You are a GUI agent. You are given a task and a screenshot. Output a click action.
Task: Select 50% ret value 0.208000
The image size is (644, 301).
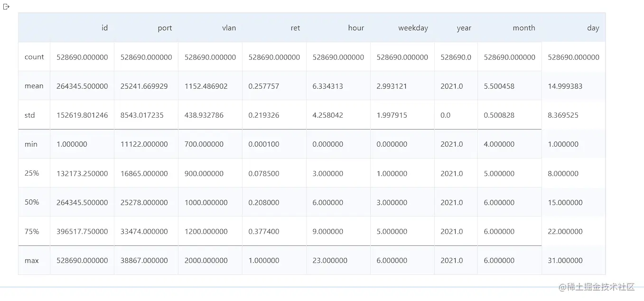click(264, 203)
